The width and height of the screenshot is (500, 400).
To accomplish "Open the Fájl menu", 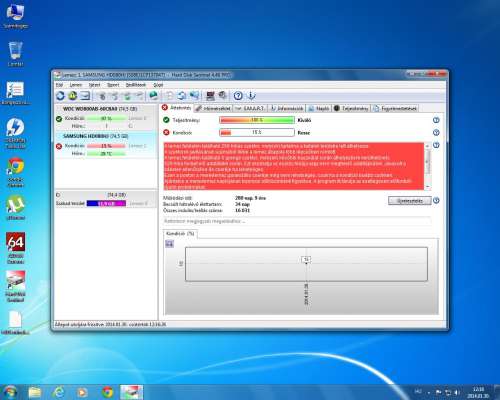I will point(59,85).
